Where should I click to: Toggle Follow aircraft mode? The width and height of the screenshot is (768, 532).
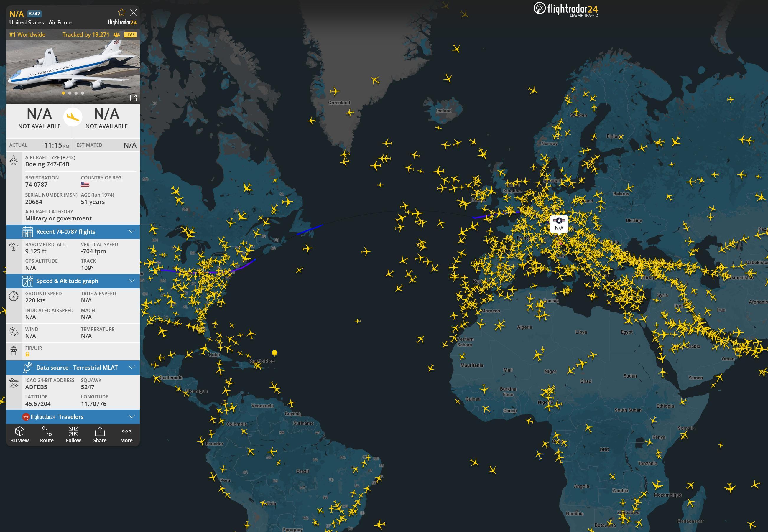(x=73, y=434)
